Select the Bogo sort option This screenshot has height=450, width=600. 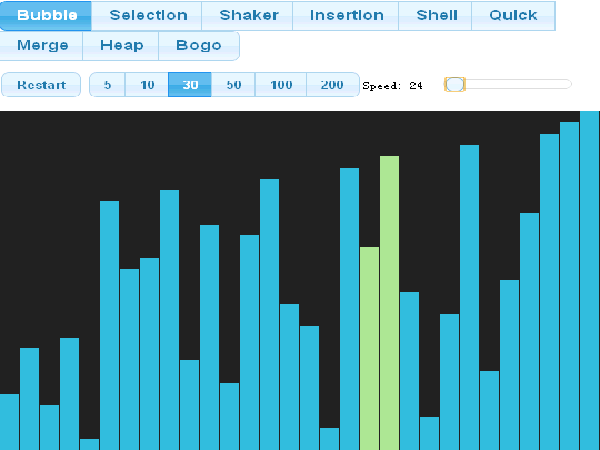point(198,46)
